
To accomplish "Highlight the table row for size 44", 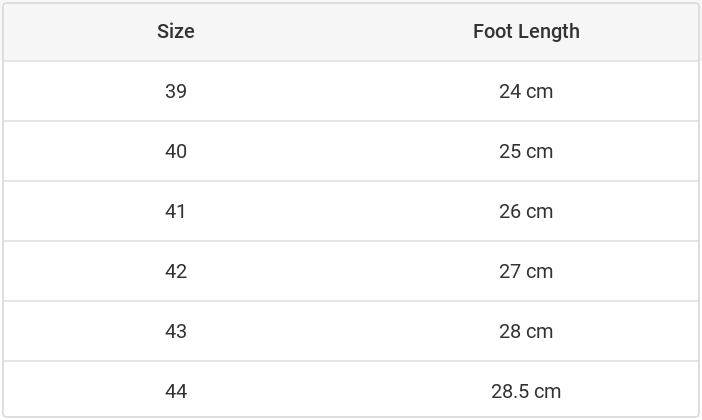I will pyautogui.click(x=350, y=391).
